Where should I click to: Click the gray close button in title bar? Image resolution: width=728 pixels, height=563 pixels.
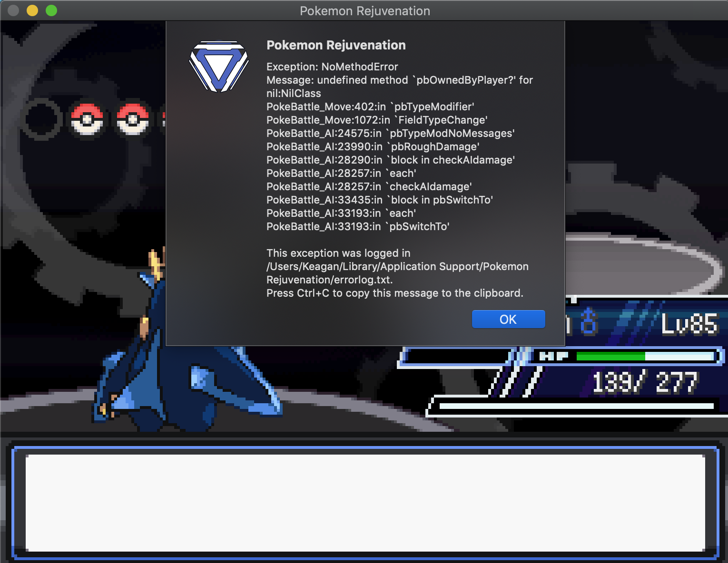[13, 10]
